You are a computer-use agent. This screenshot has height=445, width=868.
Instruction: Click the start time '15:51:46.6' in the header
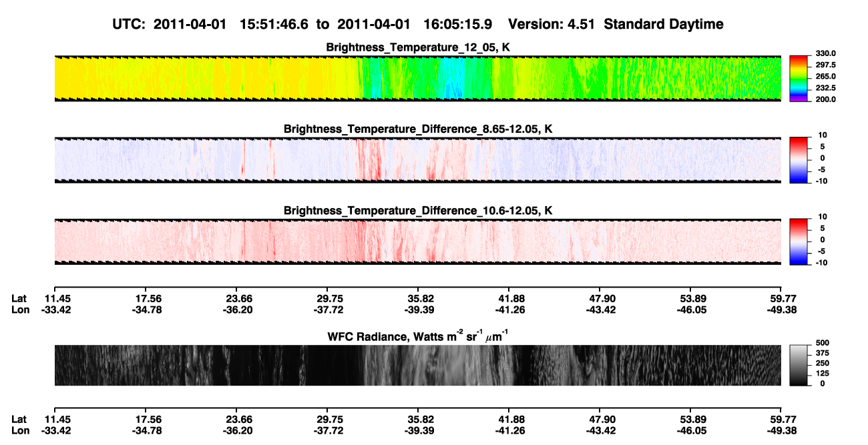(x=274, y=24)
